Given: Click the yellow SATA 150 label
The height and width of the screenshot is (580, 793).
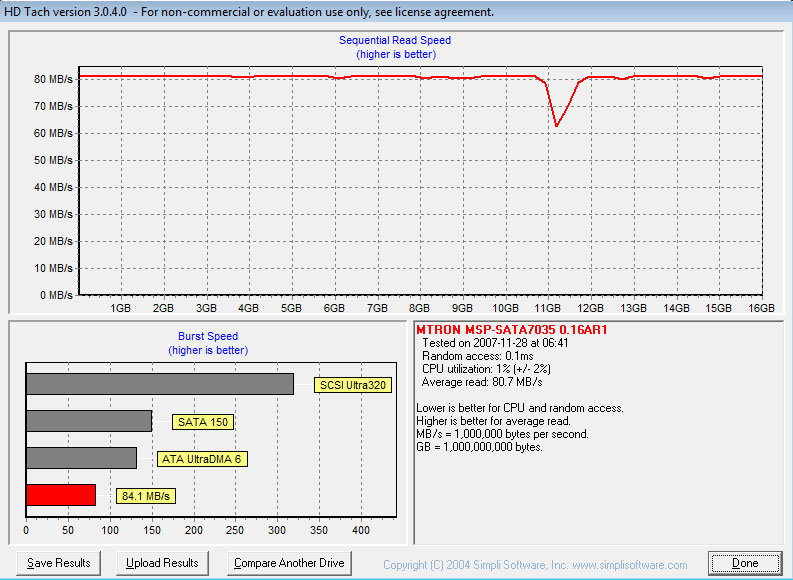Looking at the screenshot, I should tap(204, 422).
